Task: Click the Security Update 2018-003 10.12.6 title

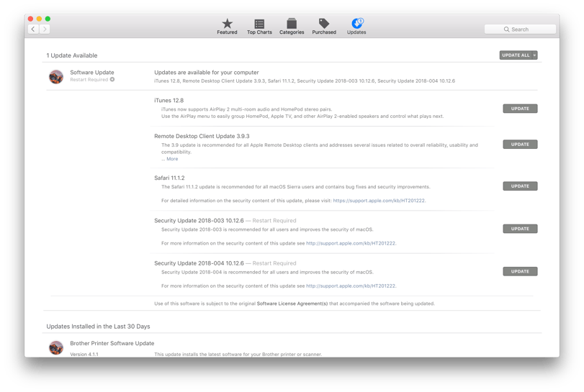Action: pos(199,221)
